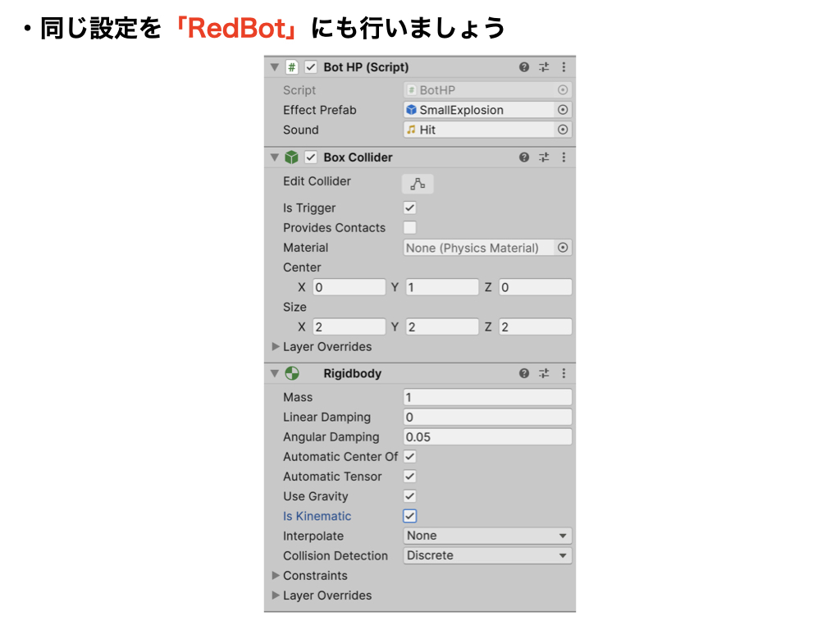This screenshot has width=840, height=630.
Task: Open help for Rigidbody
Action: tap(524, 373)
